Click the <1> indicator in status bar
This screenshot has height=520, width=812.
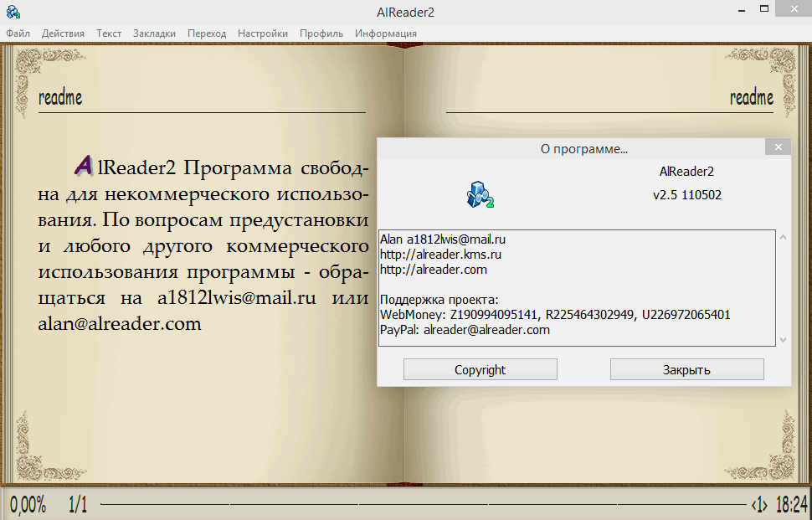[x=759, y=504]
